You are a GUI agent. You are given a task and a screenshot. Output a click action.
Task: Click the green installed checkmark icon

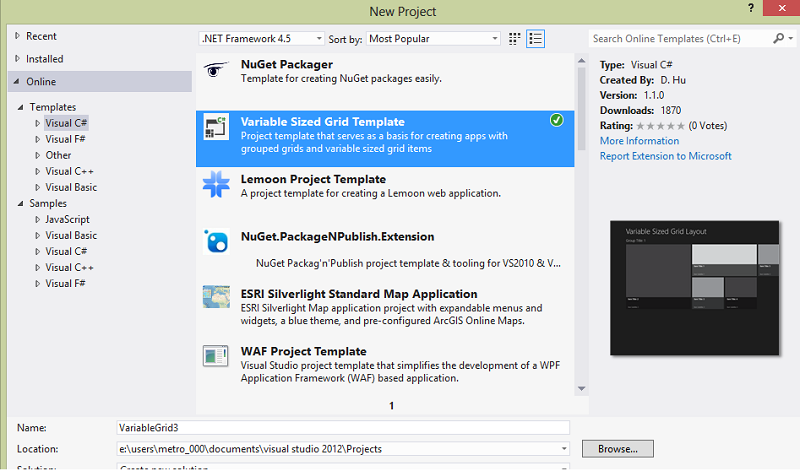coord(557,121)
